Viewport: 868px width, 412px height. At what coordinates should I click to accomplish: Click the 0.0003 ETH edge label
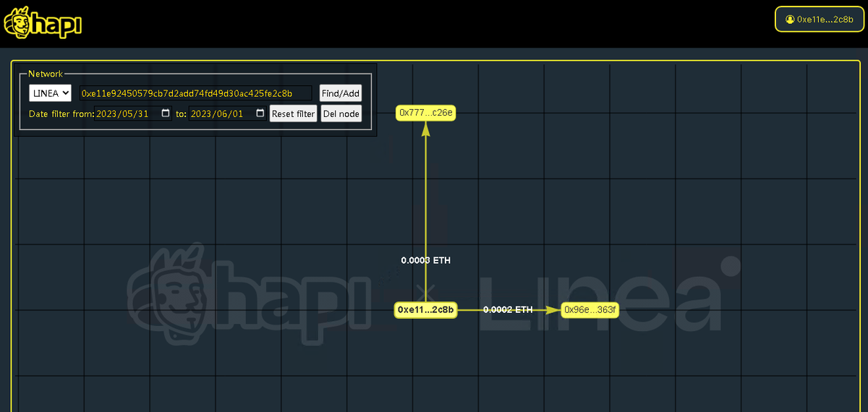426,260
